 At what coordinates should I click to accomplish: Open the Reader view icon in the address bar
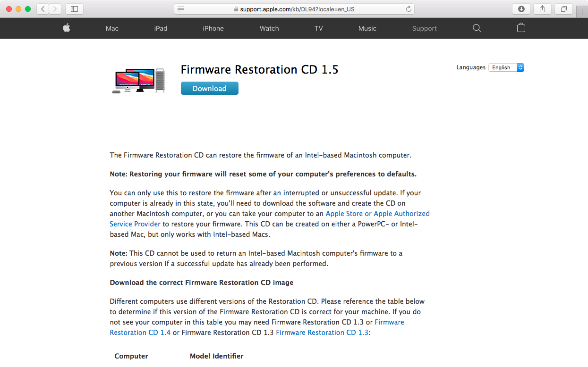pyautogui.click(x=181, y=9)
